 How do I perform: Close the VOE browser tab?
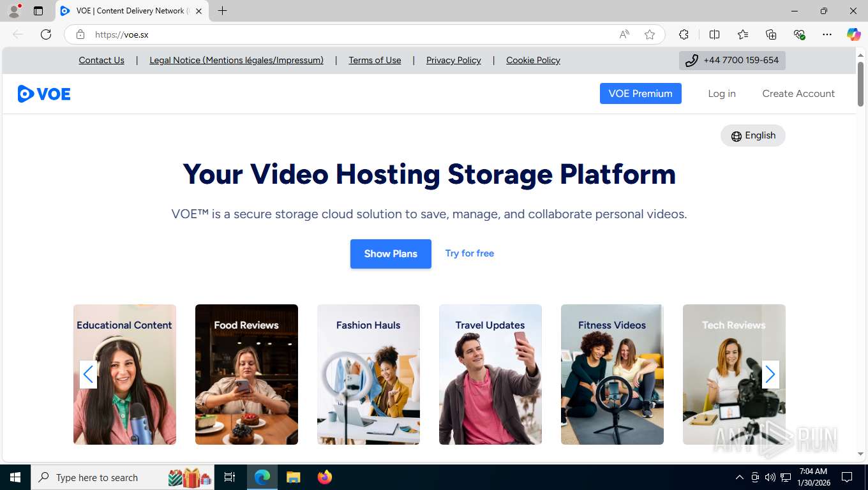tap(198, 11)
